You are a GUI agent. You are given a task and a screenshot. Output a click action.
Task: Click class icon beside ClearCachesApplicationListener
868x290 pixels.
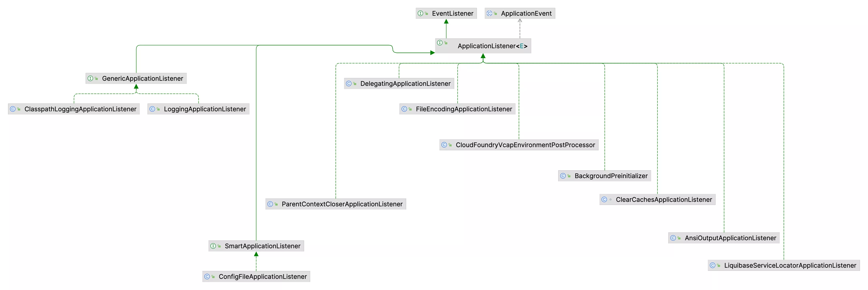pyautogui.click(x=604, y=199)
